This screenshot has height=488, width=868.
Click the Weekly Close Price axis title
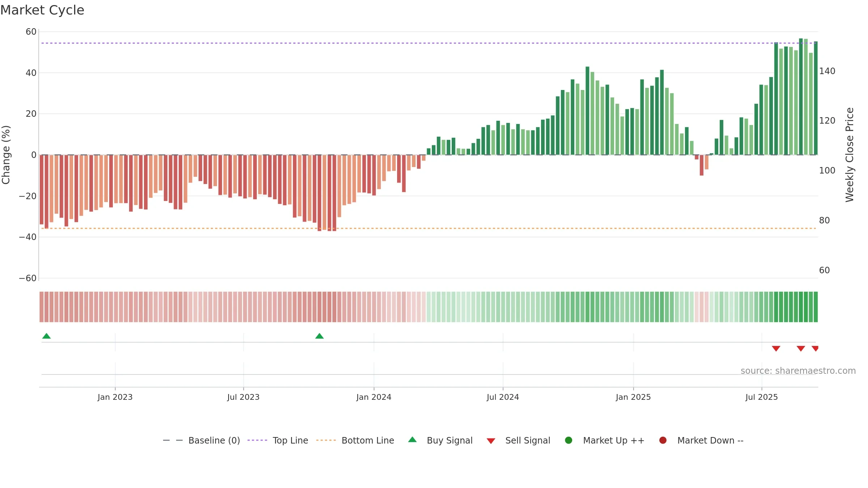coord(850,155)
